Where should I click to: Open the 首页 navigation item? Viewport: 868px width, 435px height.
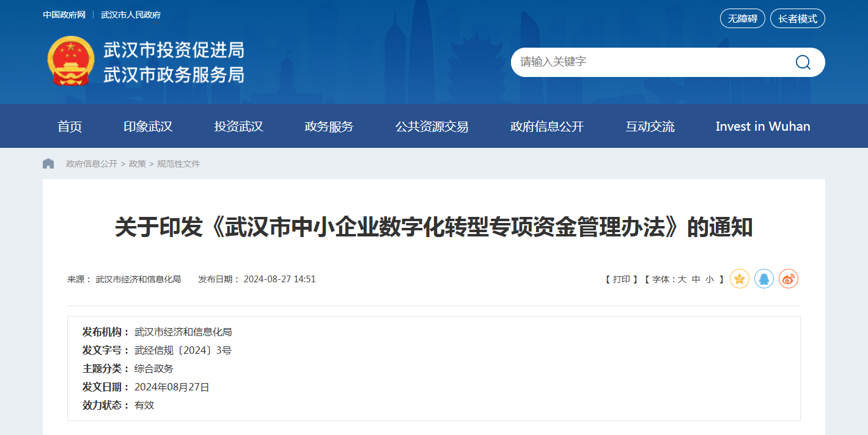pyautogui.click(x=70, y=126)
